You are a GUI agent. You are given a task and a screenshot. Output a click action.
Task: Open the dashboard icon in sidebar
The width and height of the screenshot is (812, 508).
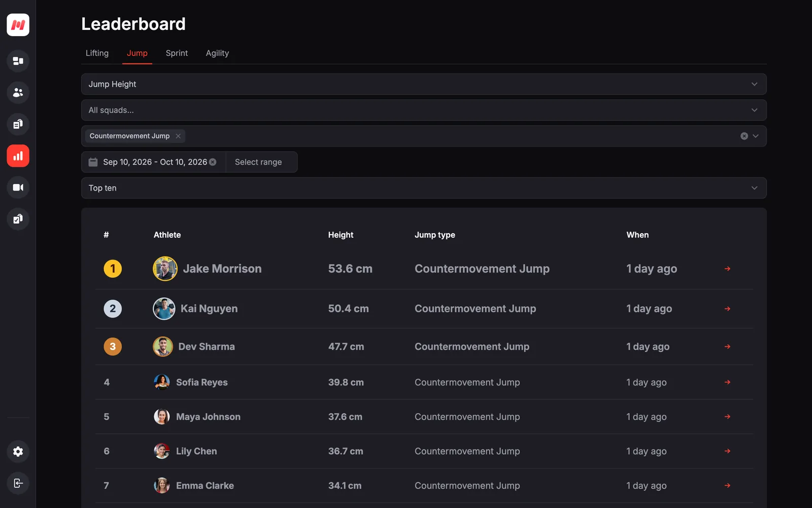coord(18,61)
